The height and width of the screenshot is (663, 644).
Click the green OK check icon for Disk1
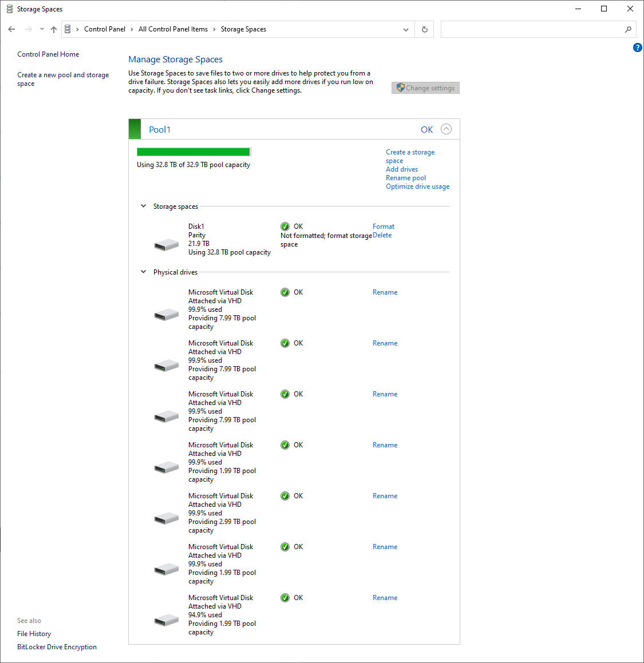285,226
